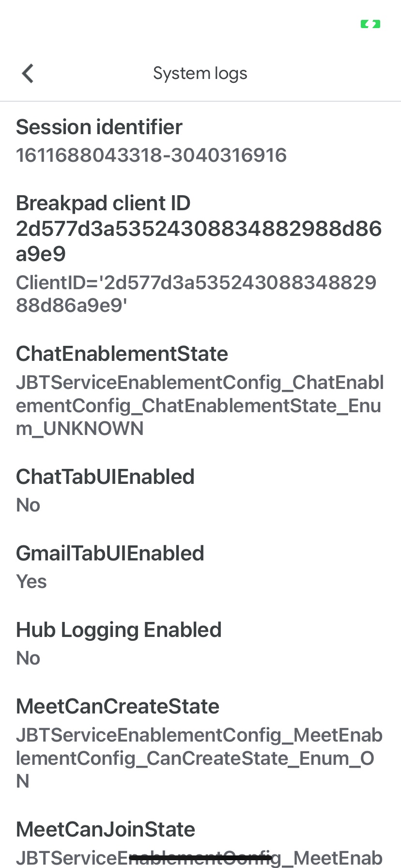Viewport: 401px width, 868px height.
Task: Tap the ClientID value text
Action: point(196,294)
